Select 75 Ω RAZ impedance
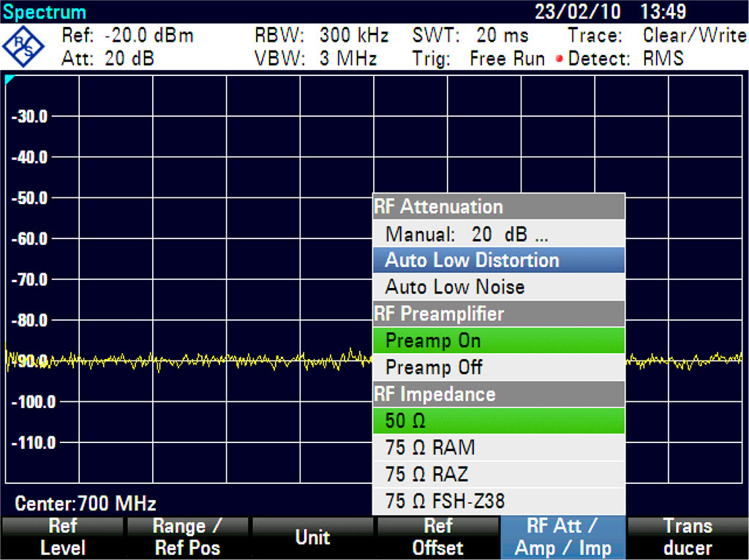The width and height of the screenshot is (749, 560). (499, 474)
